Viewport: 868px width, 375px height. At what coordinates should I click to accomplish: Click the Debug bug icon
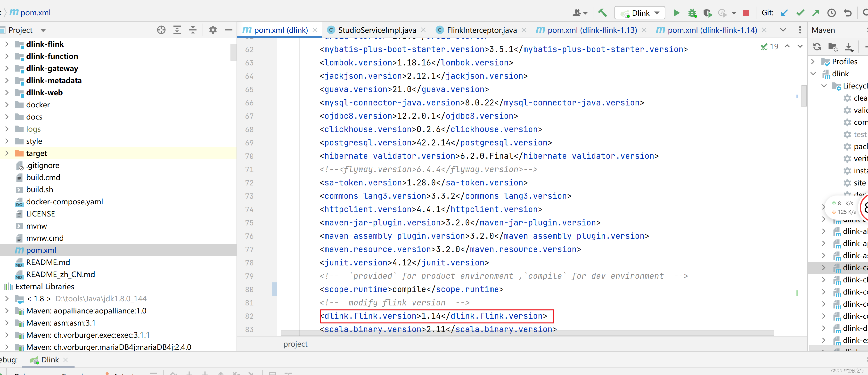[x=692, y=13]
